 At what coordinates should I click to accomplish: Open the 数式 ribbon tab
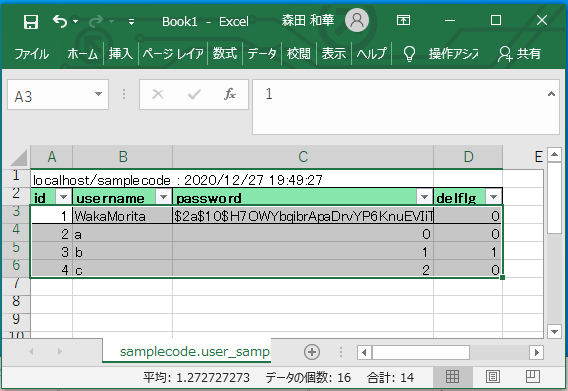pyautogui.click(x=225, y=54)
